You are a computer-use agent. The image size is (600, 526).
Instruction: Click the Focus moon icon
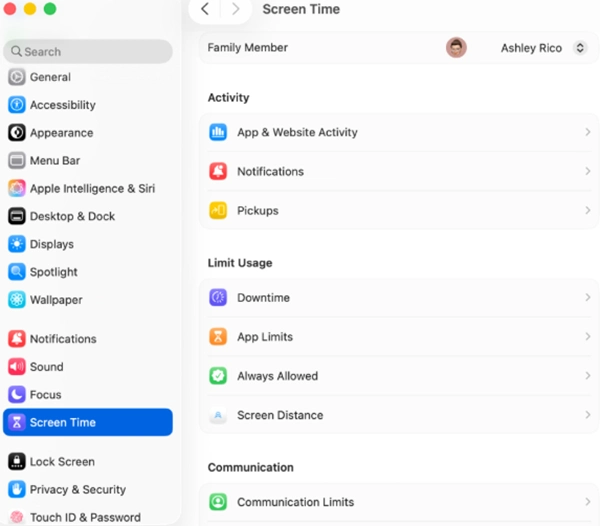(x=16, y=394)
